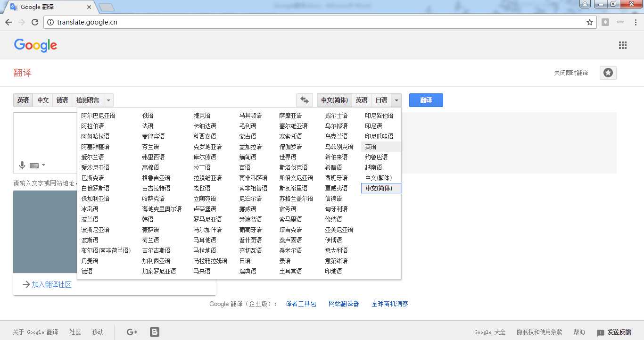Click the download extension icon in toolbar
The width and height of the screenshot is (644, 340).
(605, 22)
